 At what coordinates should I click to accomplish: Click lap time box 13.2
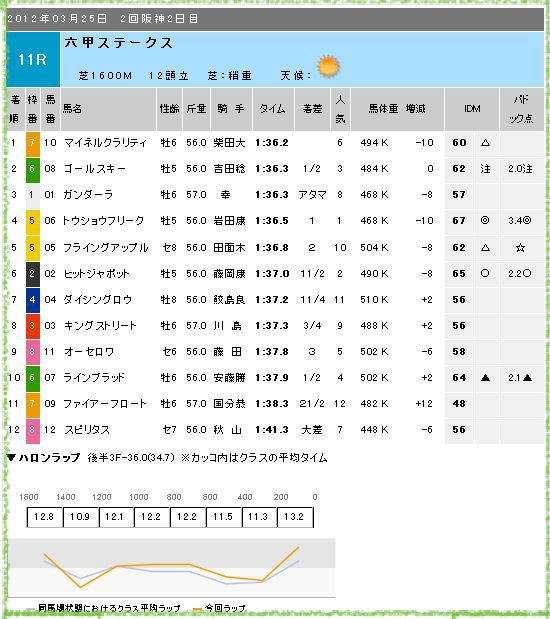coord(295,517)
